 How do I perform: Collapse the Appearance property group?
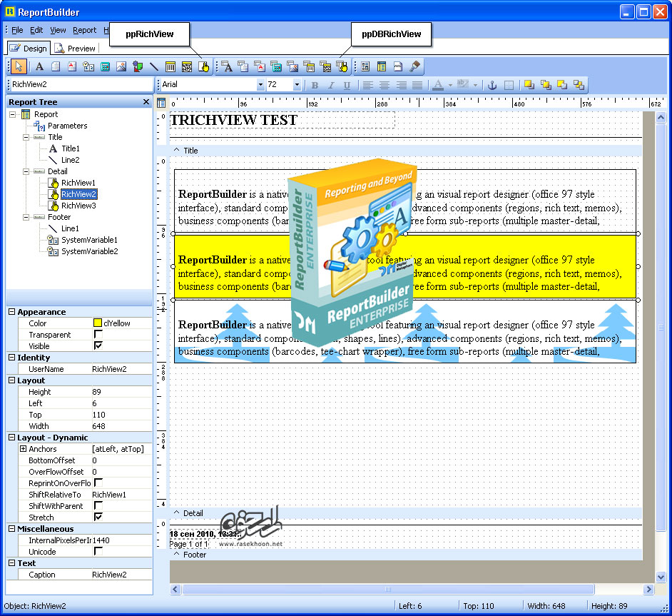12,312
